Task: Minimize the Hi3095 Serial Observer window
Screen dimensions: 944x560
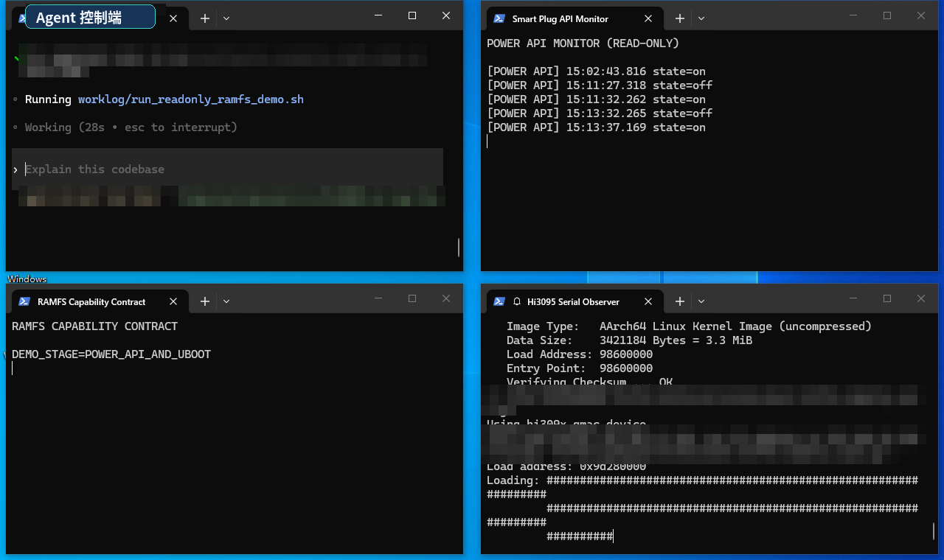Action: 853,298
